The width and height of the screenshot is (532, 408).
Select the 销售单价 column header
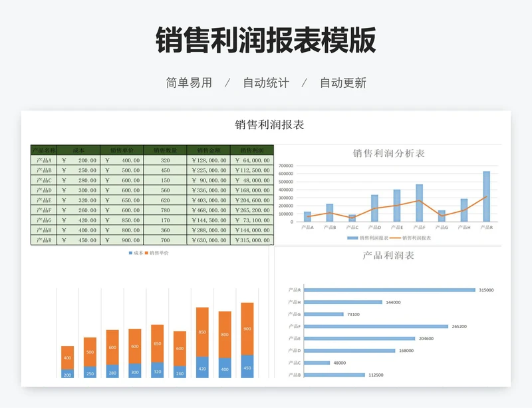[122, 150]
